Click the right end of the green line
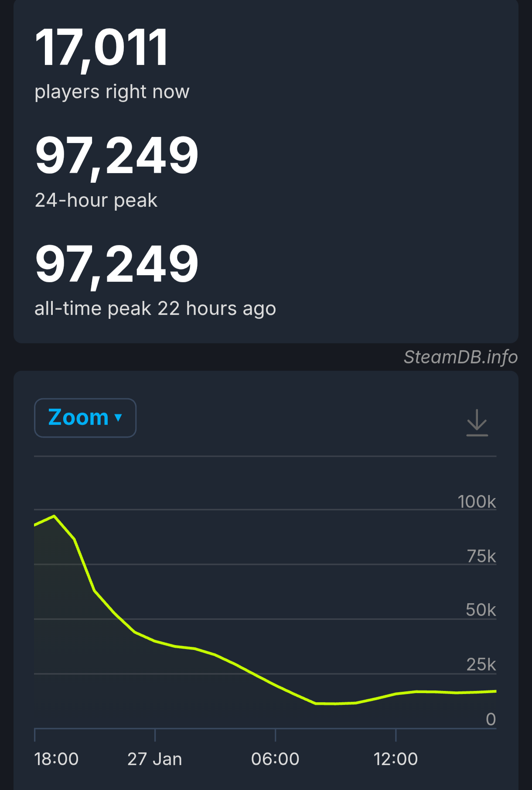 pyautogui.click(x=495, y=691)
